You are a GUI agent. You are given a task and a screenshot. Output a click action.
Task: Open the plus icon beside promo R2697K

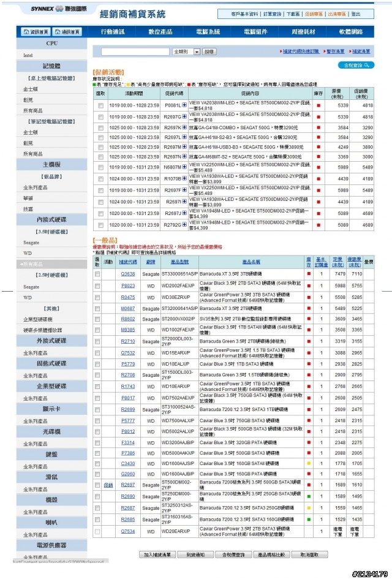tap(184, 127)
